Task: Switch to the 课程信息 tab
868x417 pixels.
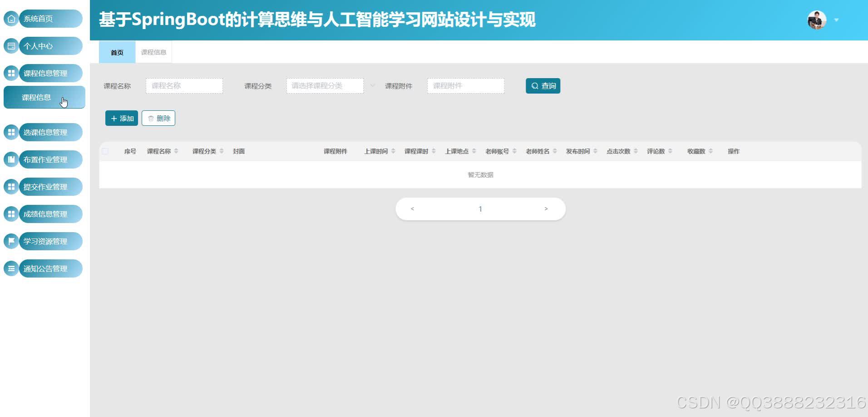Action: 153,52
